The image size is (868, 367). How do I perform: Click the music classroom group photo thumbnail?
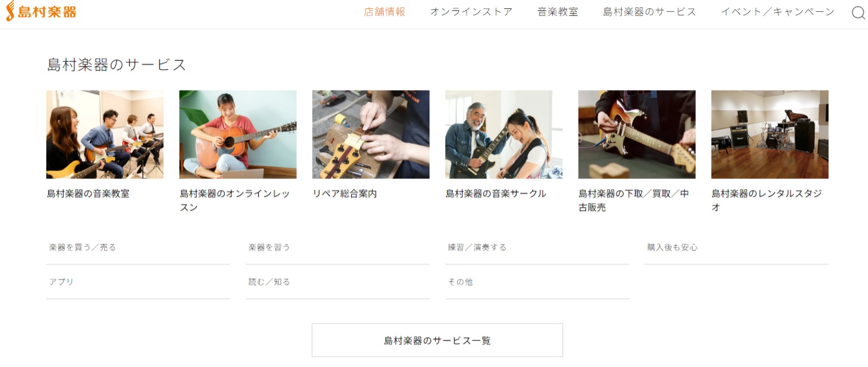click(105, 134)
